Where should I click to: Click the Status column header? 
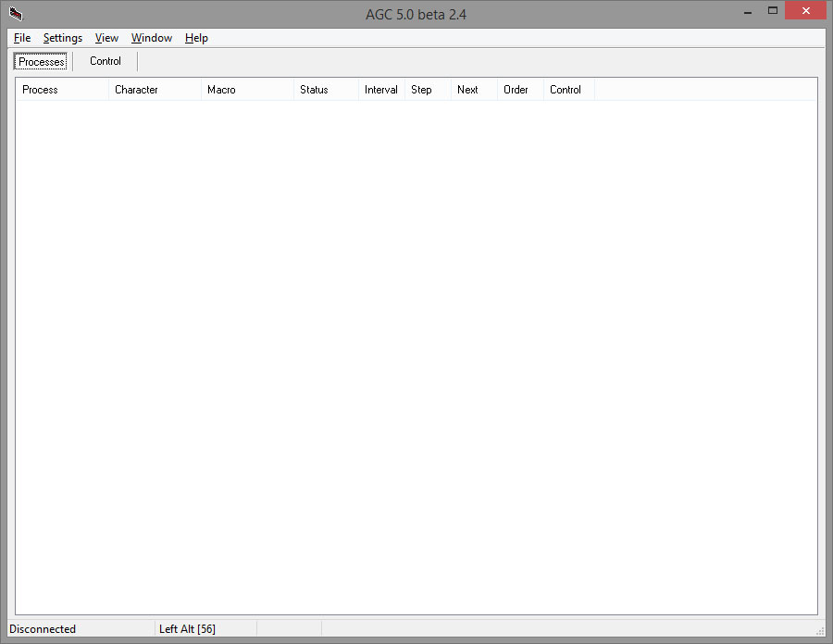click(x=326, y=90)
